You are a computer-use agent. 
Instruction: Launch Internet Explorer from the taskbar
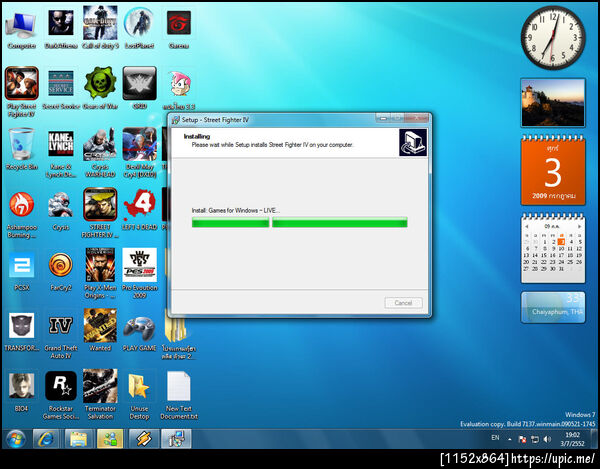46,439
